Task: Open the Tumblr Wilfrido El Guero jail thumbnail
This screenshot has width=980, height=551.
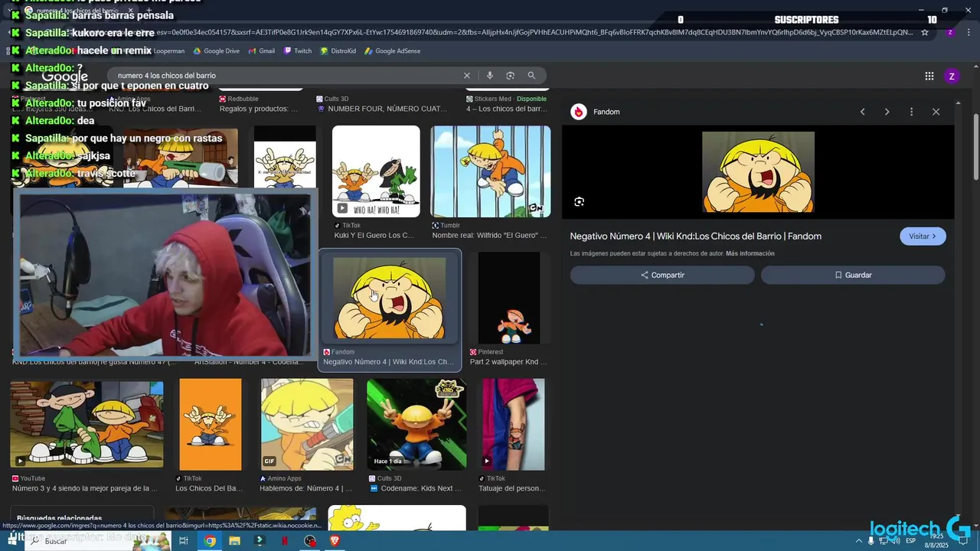Action: click(x=491, y=171)
